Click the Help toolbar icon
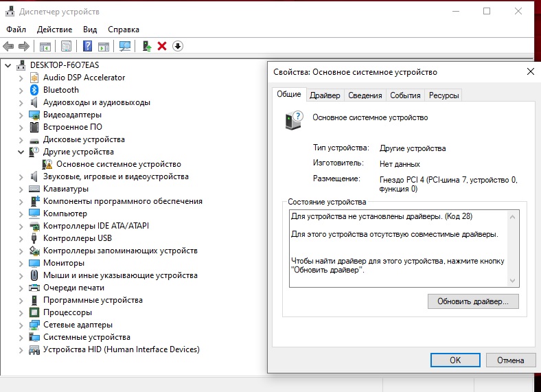 [87, 46]
